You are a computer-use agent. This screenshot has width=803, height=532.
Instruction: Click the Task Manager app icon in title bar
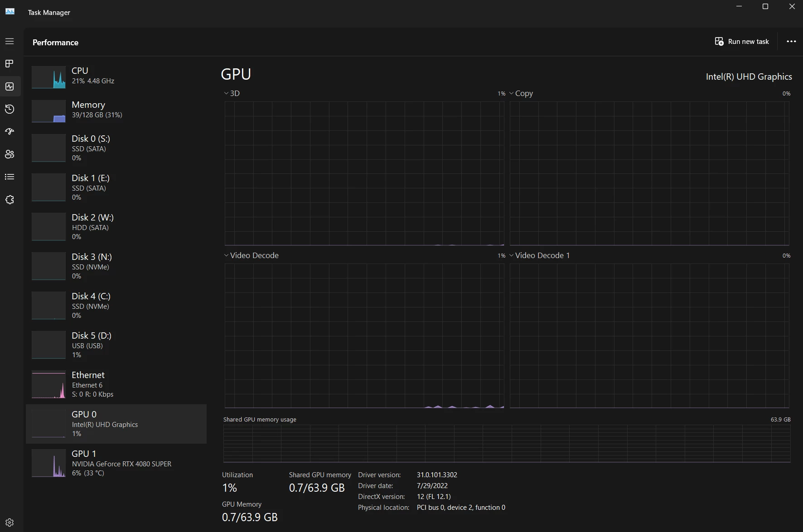point(10,12)
